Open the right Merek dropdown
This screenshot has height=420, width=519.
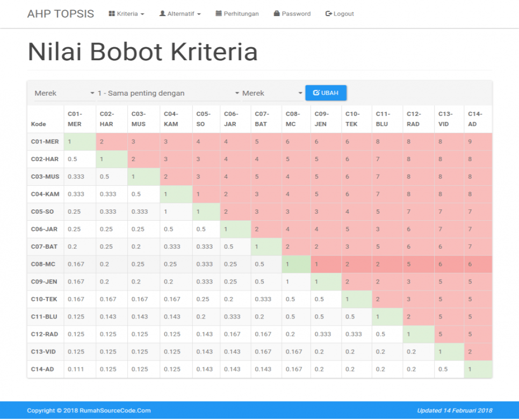pyautogui.click(x=272, y=92)
